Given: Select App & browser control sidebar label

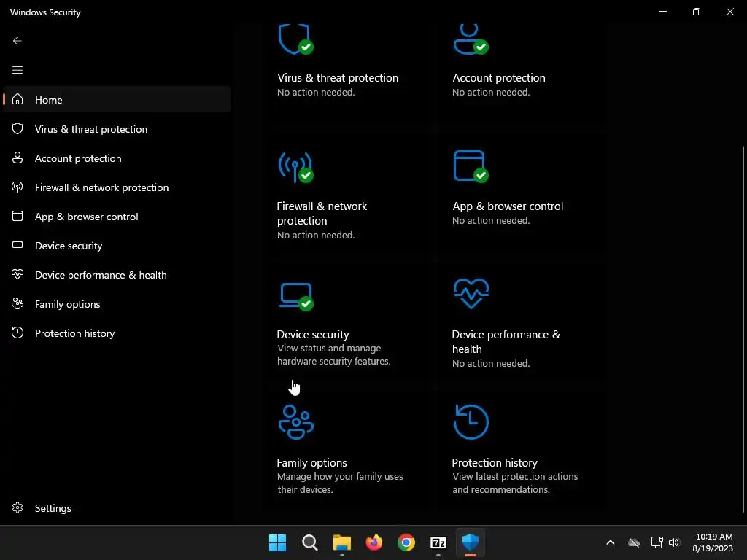Looking at the screenshot, I should pos(86,217).
